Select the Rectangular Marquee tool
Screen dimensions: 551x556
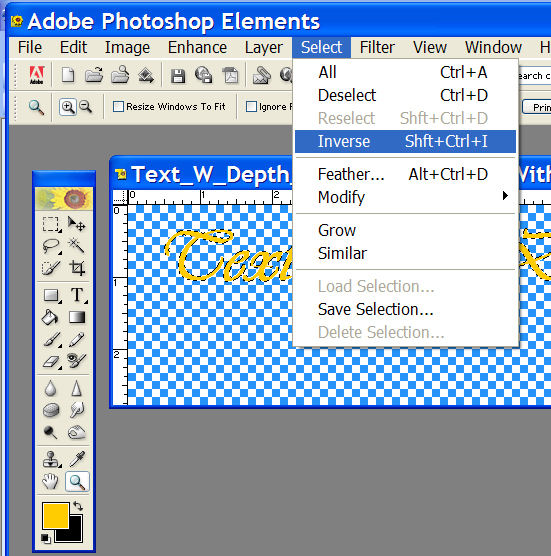[x=51, y=224]
